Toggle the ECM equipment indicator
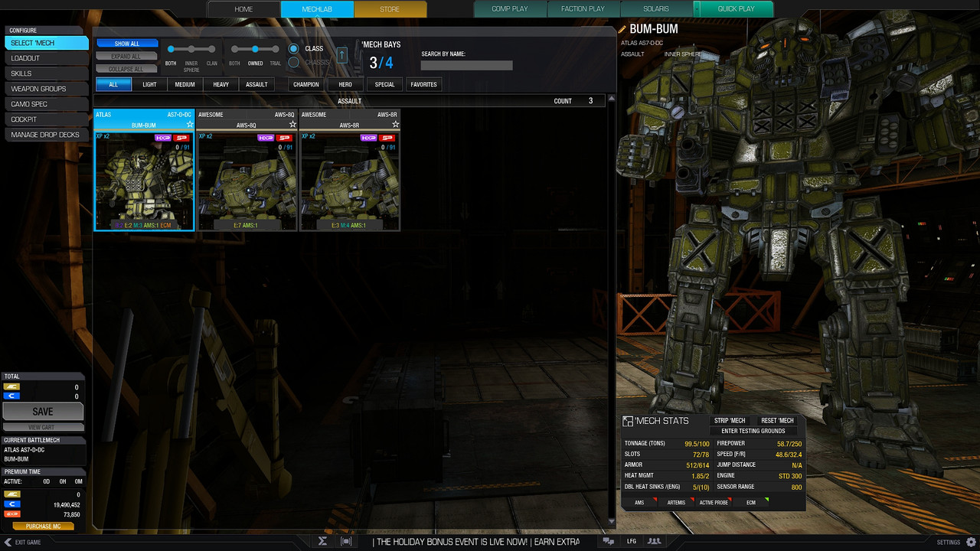 [x=750, y=503]
